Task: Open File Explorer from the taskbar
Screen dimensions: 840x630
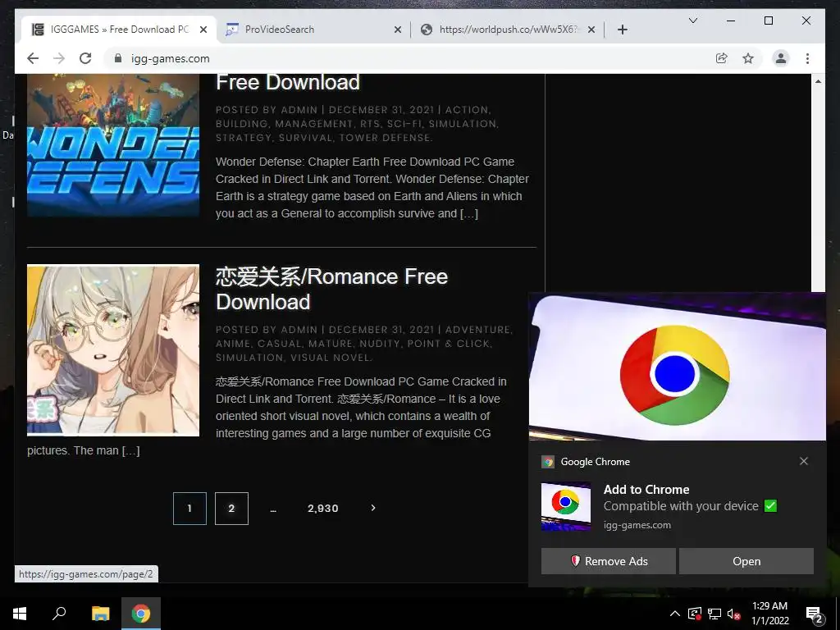Action: pyautogui.click(x=100, y=614)
